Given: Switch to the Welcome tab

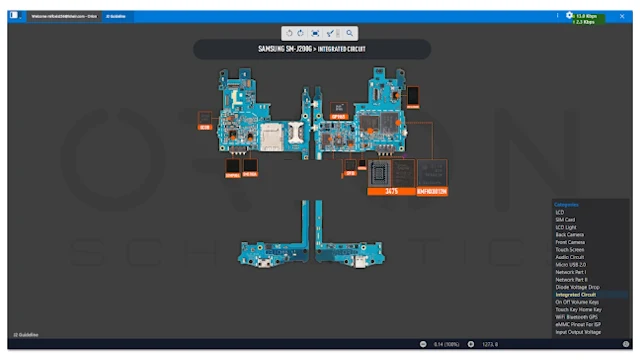Looking at the screenshot, I should [64, 16].
